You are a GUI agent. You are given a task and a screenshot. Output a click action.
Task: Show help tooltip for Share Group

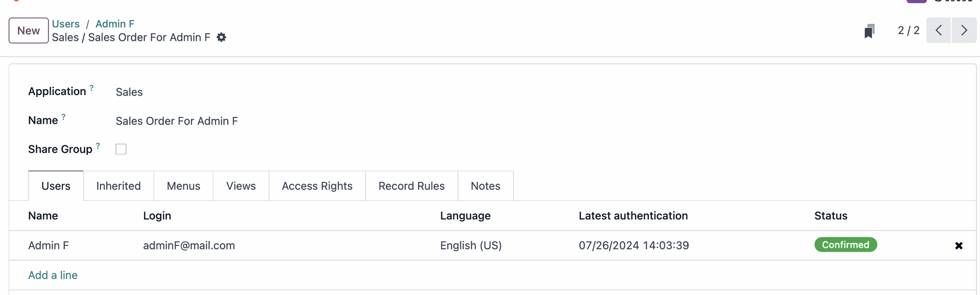pyautogui.click(x=98, y=146)
